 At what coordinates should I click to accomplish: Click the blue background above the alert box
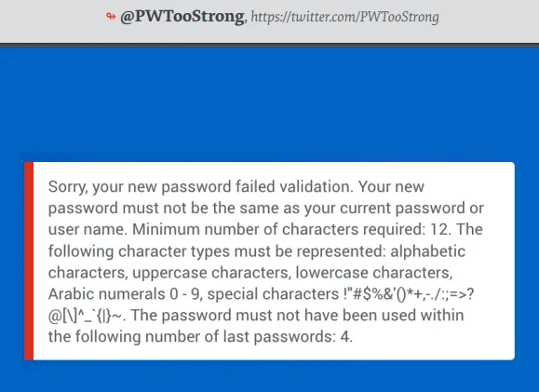tap(270, 105)
